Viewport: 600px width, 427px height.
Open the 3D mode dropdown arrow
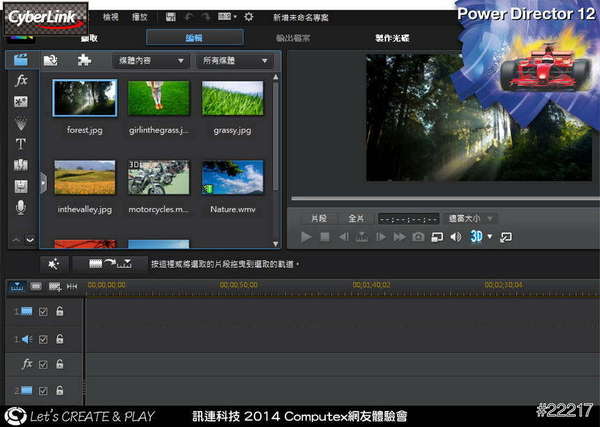(490, 237)
